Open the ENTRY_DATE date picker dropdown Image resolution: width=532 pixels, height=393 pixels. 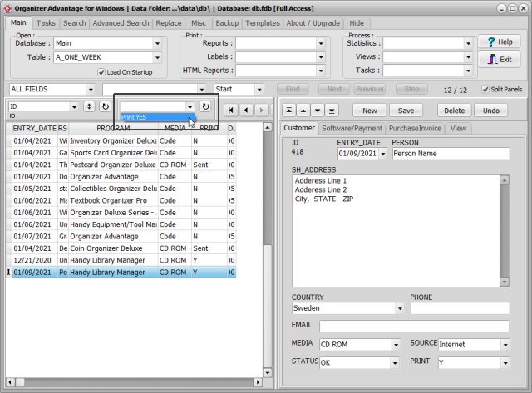[382, 154]
